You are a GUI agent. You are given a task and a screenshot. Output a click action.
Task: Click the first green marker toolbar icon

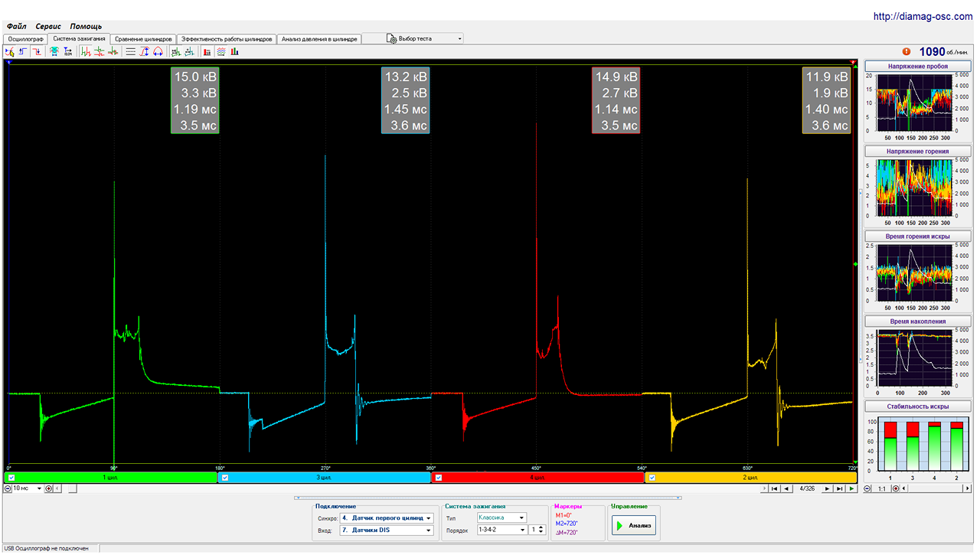tap(176, 52)
